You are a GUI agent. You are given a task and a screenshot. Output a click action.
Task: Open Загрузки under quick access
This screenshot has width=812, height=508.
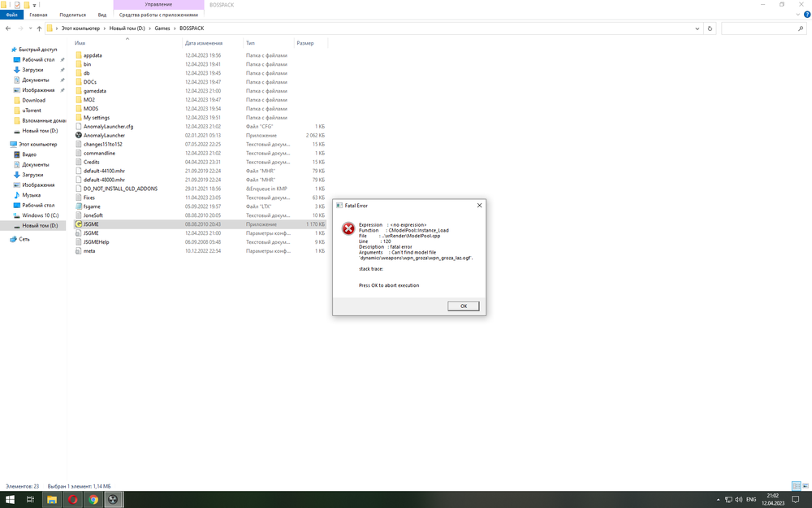[32, 69]
